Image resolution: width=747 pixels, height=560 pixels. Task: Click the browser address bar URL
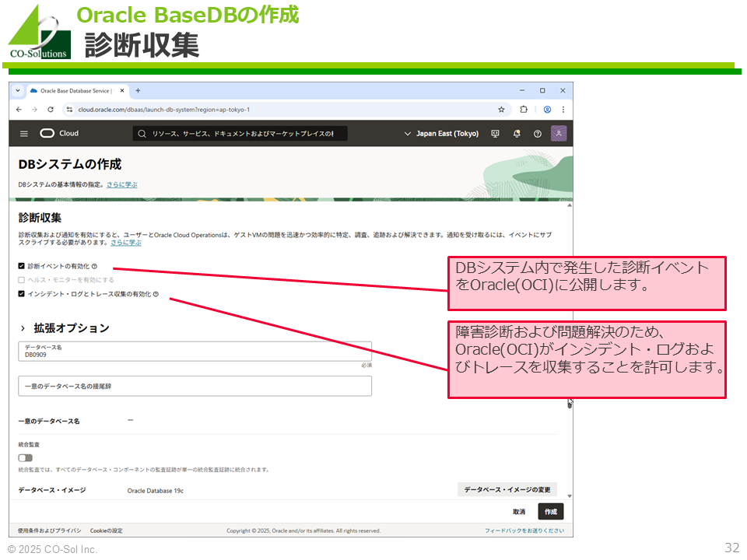pos(164,110)
